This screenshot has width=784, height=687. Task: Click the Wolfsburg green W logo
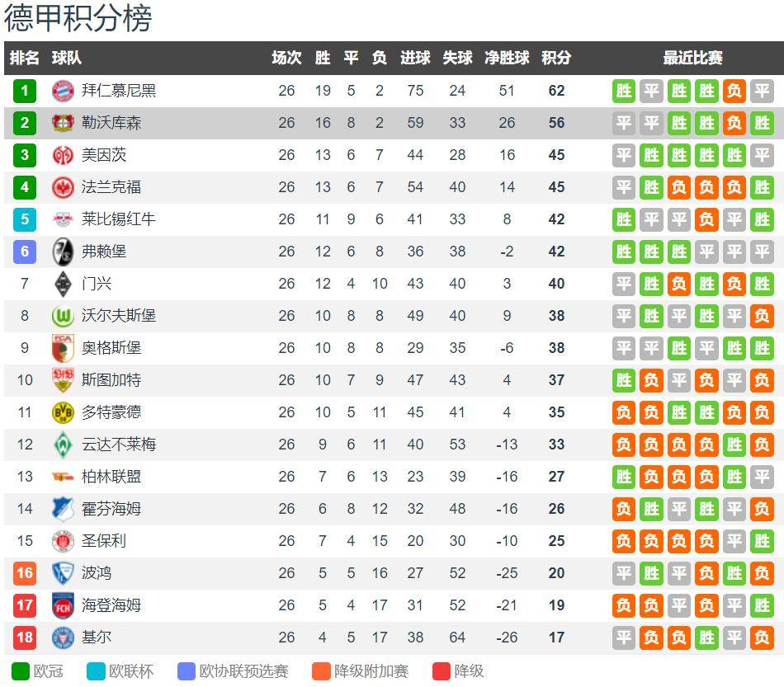tap(63, 316)
